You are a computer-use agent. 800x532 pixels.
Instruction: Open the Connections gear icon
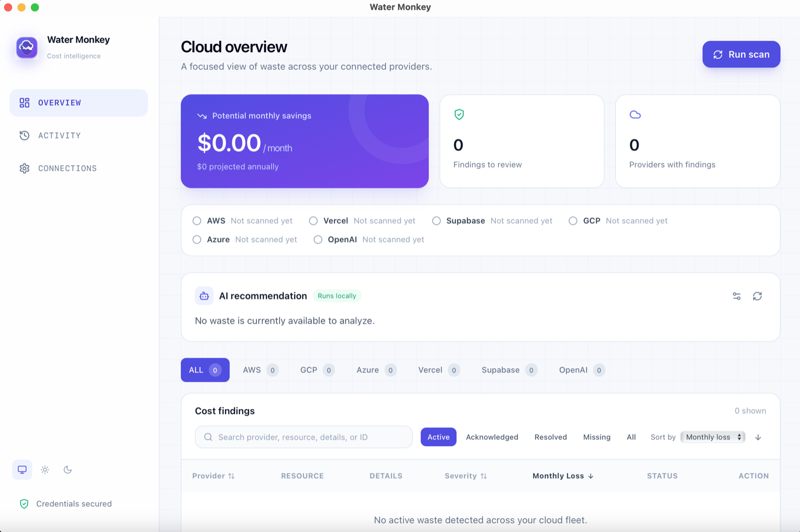tap(24, 168)
